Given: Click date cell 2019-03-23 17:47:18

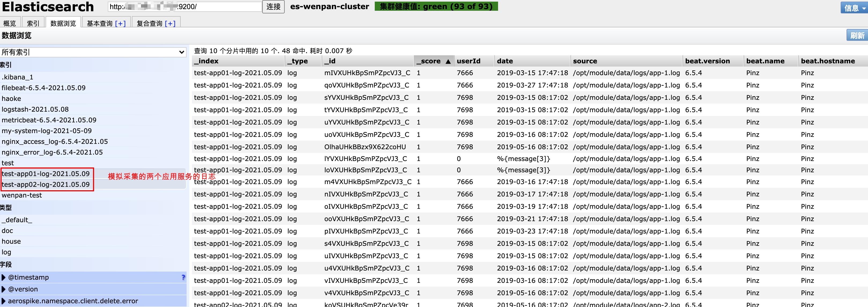Looking at the screenshot, I should pyautogui.click(x=532, y=231).
